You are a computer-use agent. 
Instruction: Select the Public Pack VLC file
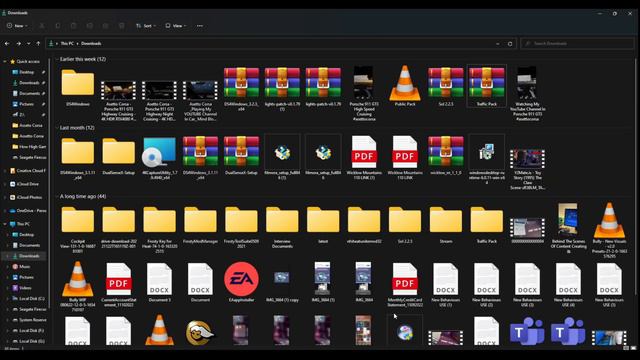click(404, 86)
